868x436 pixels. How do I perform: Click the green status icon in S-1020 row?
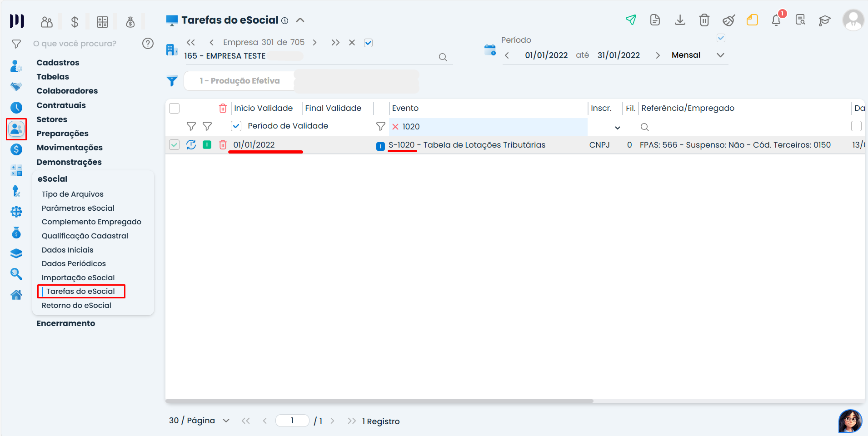[x=207, y=144]
